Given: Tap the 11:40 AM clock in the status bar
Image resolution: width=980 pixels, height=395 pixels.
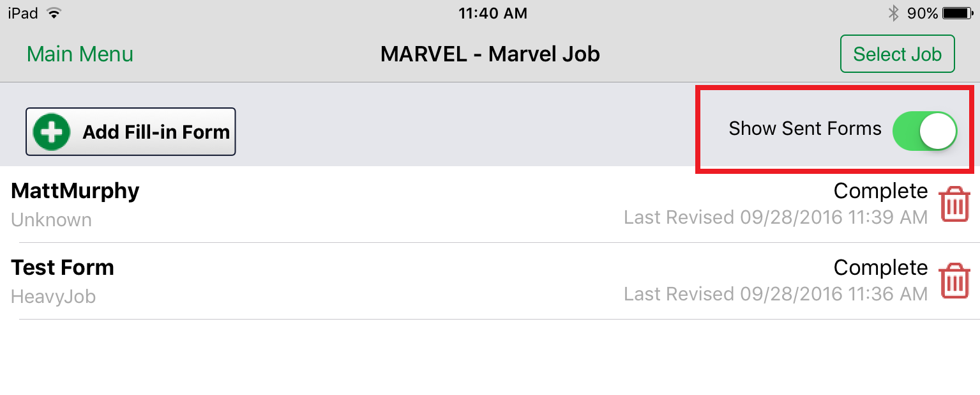Looking at the screenshot, I should [x=492, y=13].
